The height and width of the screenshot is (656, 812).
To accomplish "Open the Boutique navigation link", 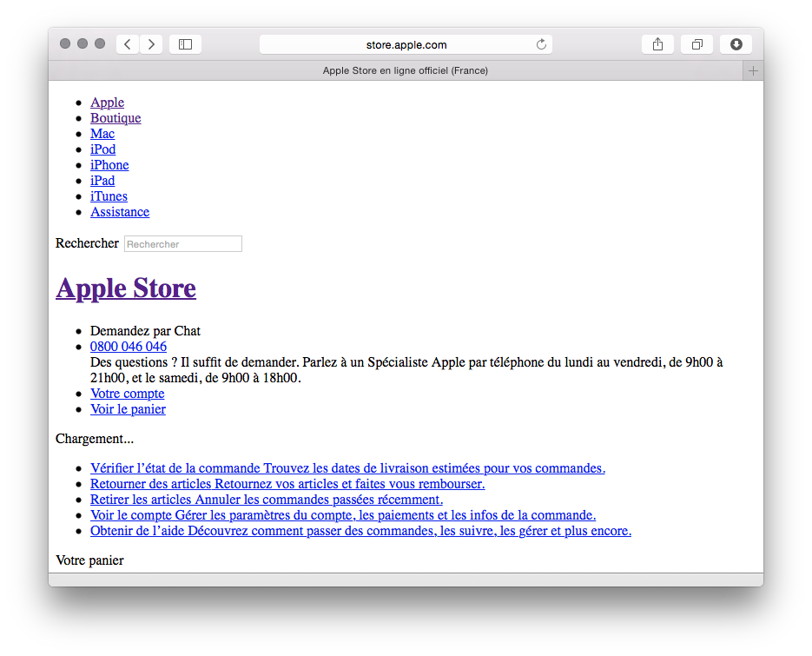I will pyautogui.click(x=116, y=118).
